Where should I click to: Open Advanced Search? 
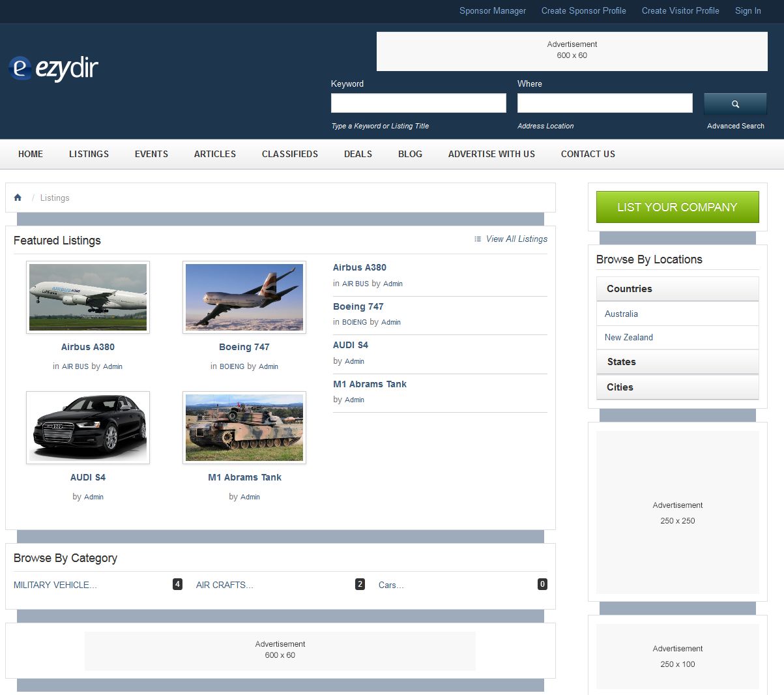tap(736, 126)
